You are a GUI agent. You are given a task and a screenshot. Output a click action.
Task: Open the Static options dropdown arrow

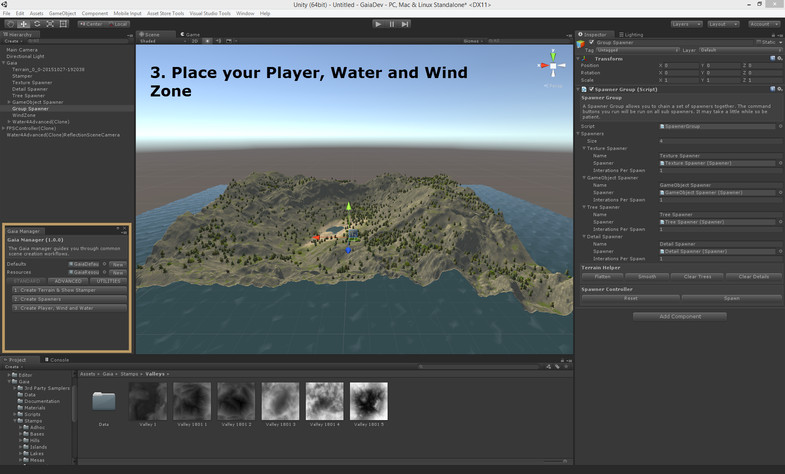click(x=780, y=43)
